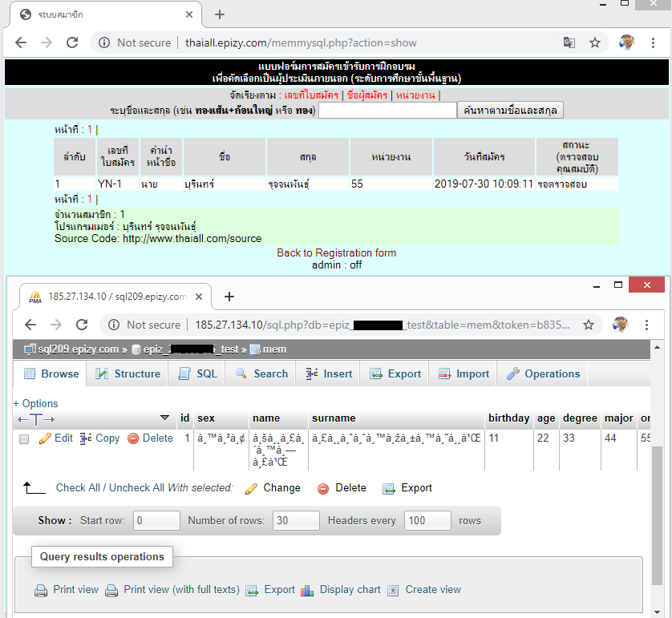Open the SQL tab
Screen dimensions: 672x618
(198, 374)
